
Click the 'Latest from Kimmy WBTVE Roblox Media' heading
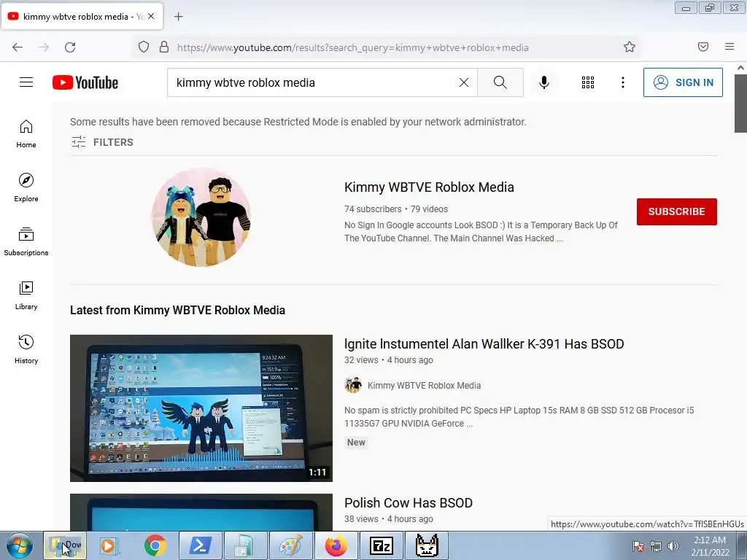pyautogui.click(x=177, y=310)
